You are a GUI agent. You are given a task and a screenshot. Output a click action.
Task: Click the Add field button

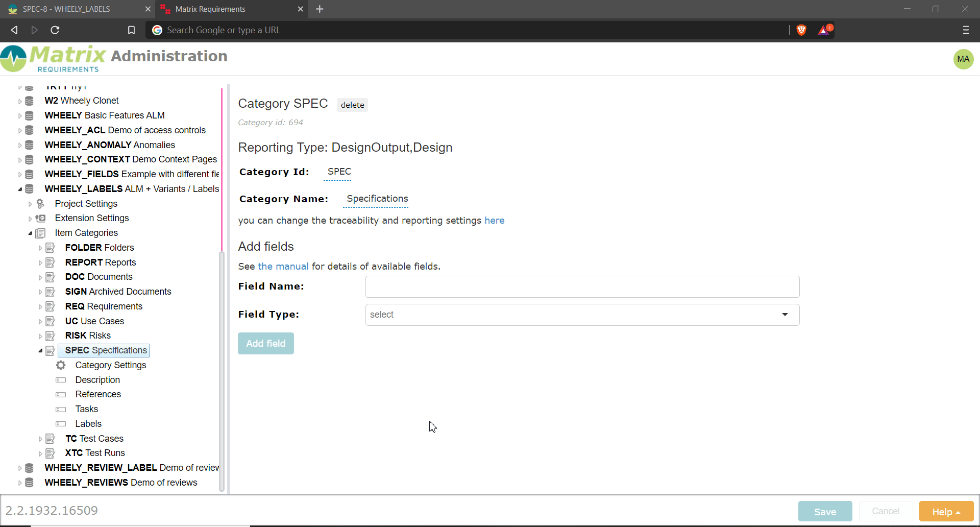click(x=265, y=344)
